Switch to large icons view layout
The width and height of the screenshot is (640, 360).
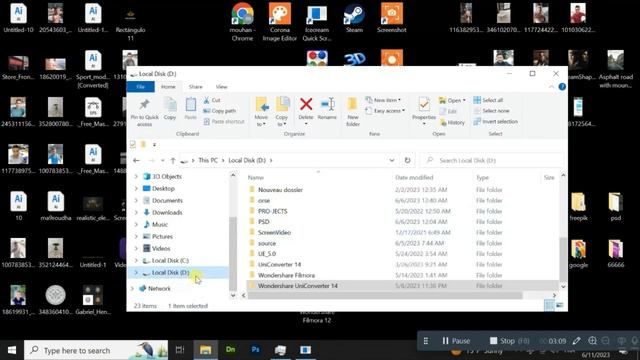[560, 305]
